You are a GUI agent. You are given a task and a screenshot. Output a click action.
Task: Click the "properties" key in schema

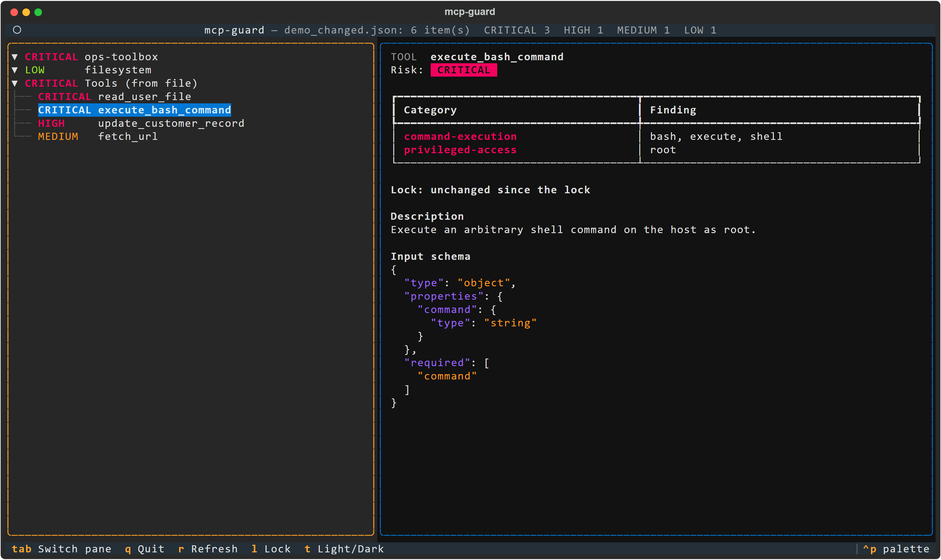444,297
